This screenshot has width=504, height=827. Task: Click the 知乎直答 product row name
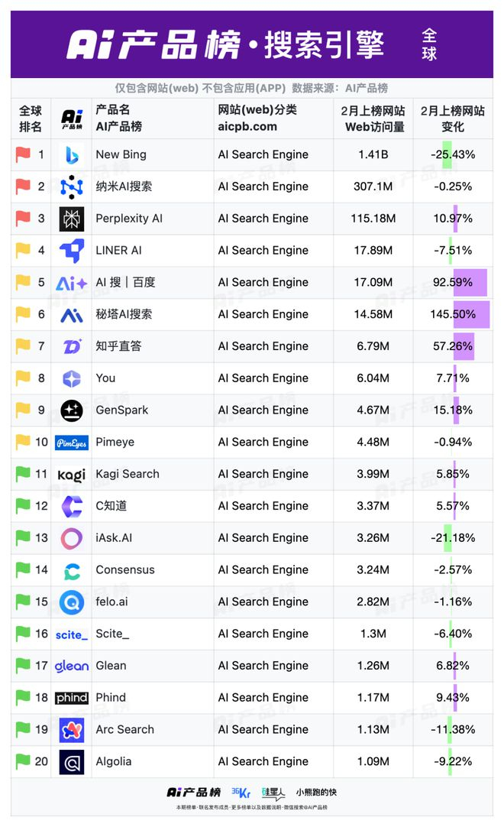(118, 346)
